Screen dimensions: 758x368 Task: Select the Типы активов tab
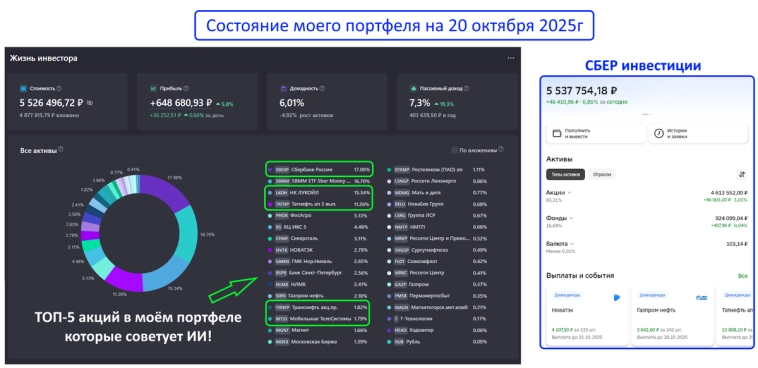click(565, 174)
